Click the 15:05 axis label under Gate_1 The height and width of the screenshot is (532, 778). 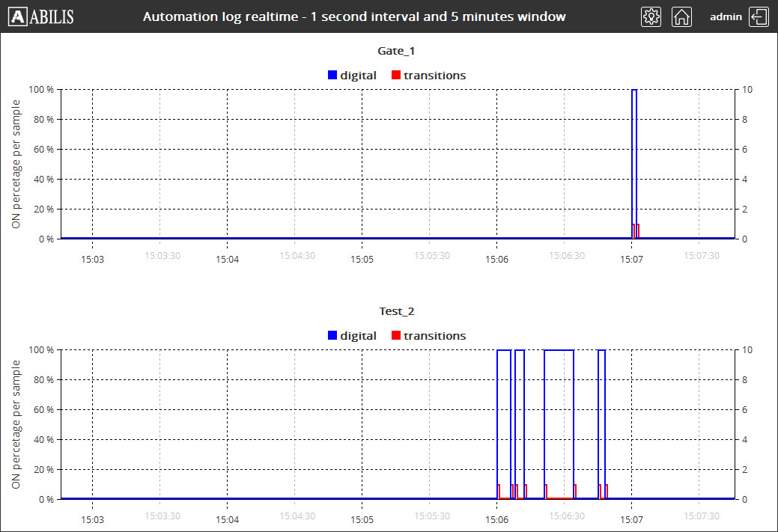pos(362,259)
